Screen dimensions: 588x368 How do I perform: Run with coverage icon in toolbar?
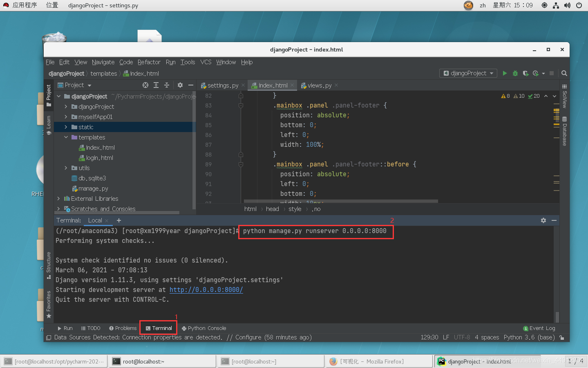tap(525, 73)
